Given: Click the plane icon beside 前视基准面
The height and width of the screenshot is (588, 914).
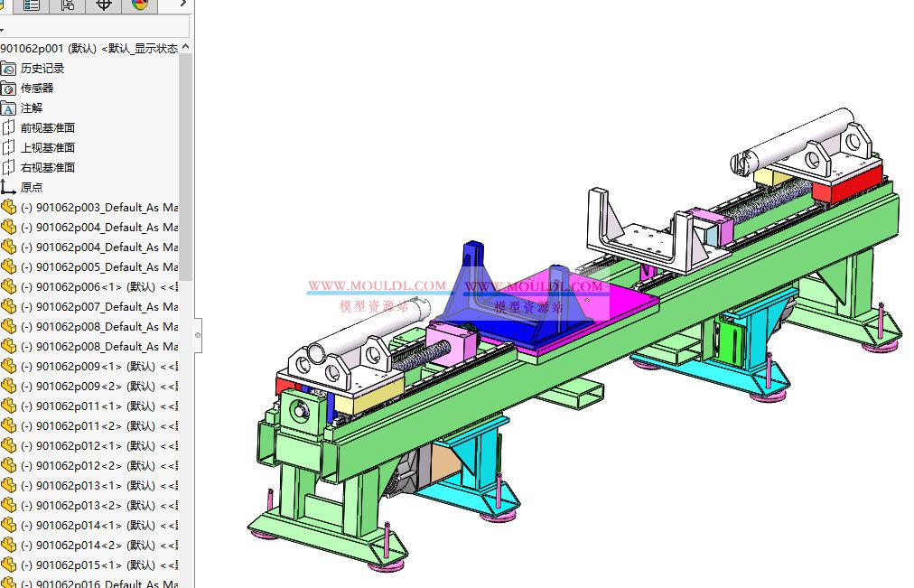Looking at the screenshot, I should pyautogui.click(x=9, y=127).
